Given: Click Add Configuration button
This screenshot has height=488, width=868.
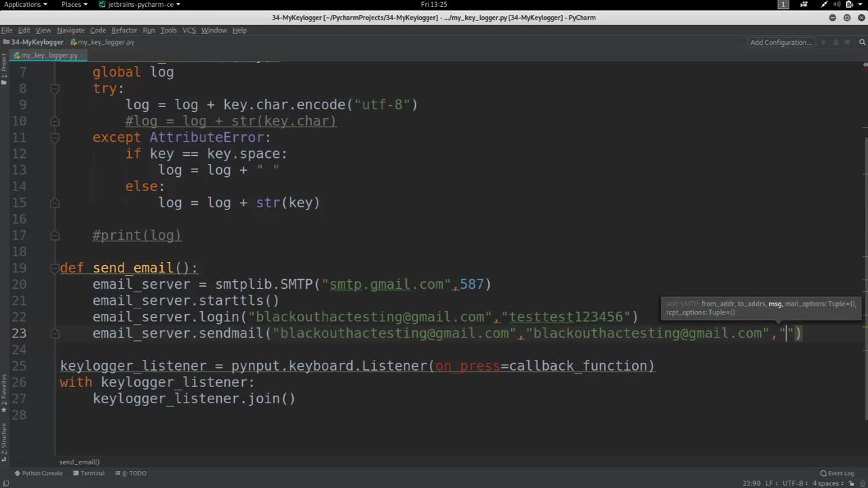Looking at the screenshot, I should 781,42.
